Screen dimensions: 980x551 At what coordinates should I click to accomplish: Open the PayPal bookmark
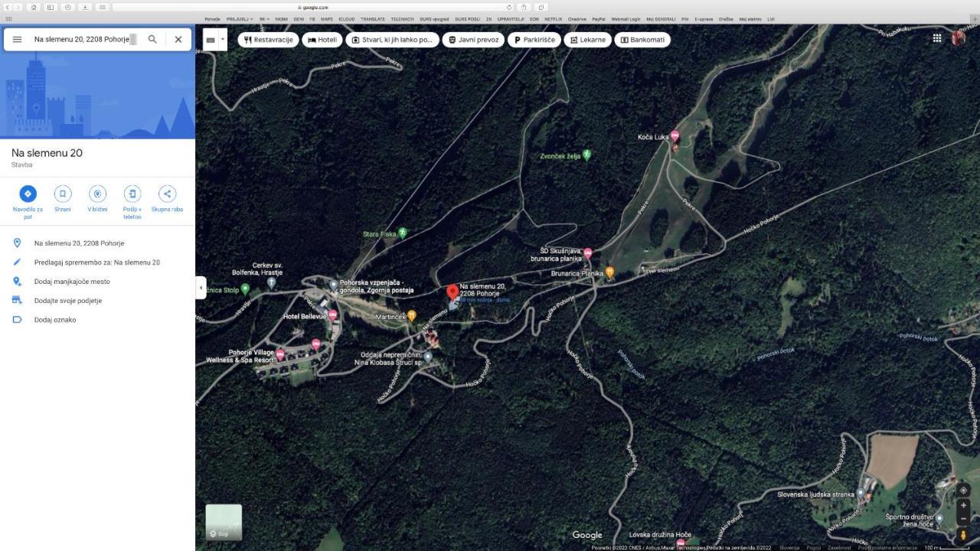pyautogui.click(x=599, y=19)
